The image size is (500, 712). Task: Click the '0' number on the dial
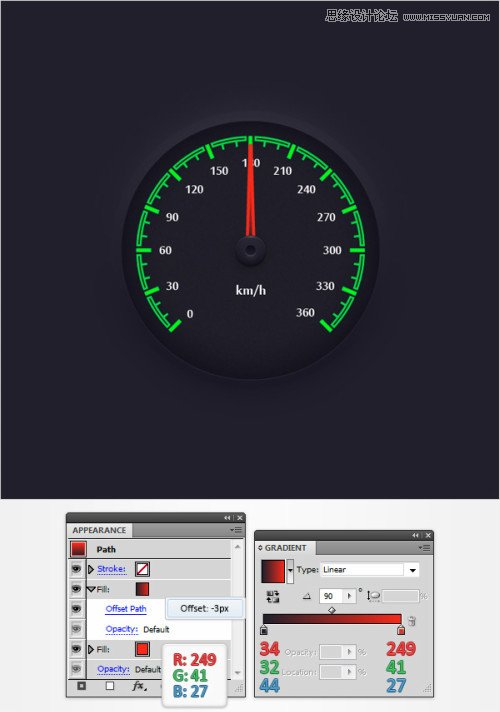tap(190, 314)
